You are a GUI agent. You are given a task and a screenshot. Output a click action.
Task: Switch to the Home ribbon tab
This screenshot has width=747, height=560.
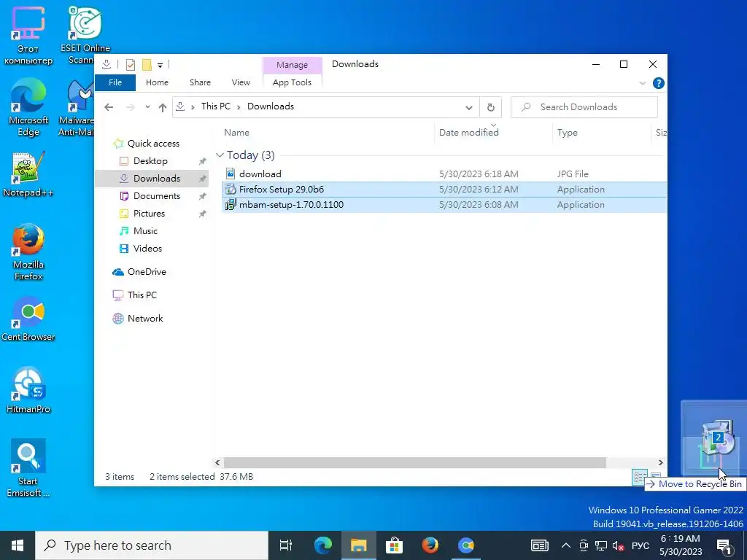157,82
